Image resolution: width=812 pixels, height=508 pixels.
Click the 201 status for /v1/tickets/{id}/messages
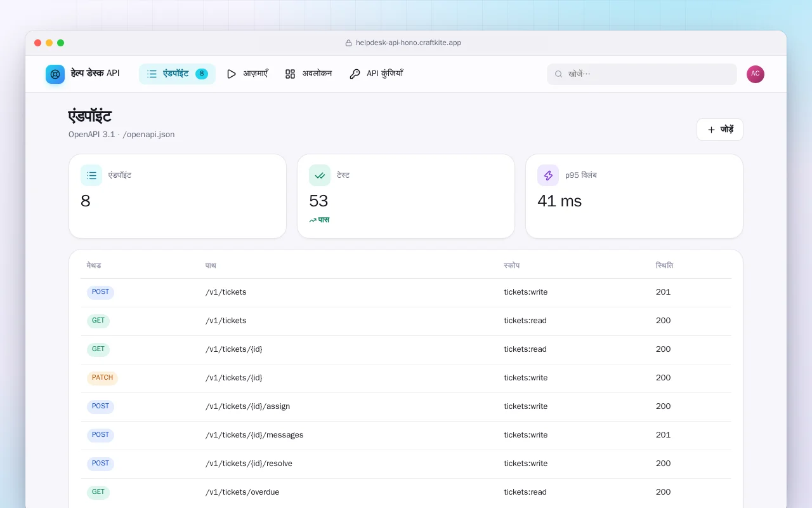tap(663, 435)
